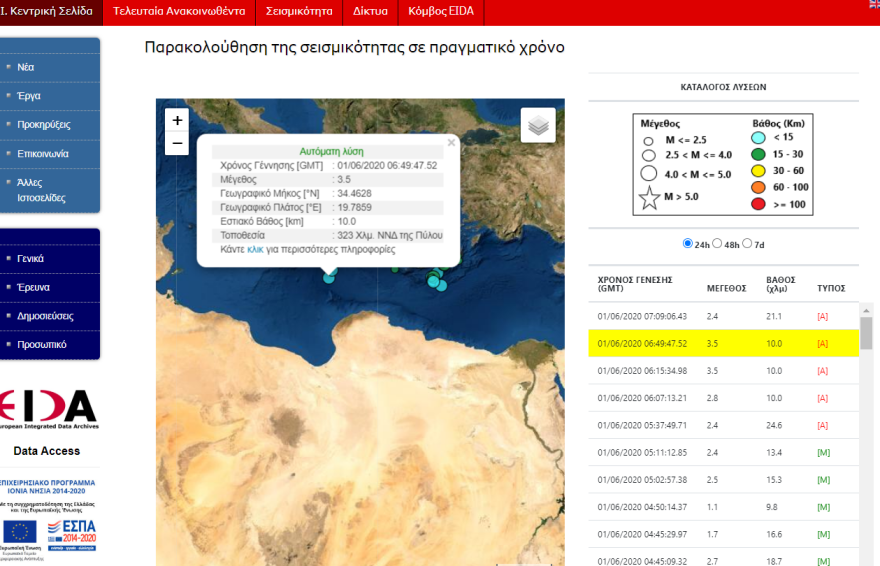Image resolution: width=880 pixels, height=566 pixels.
Task: Click the ΒΑΘΟΣ (χλμ) column header
Action: pos(781,284)
